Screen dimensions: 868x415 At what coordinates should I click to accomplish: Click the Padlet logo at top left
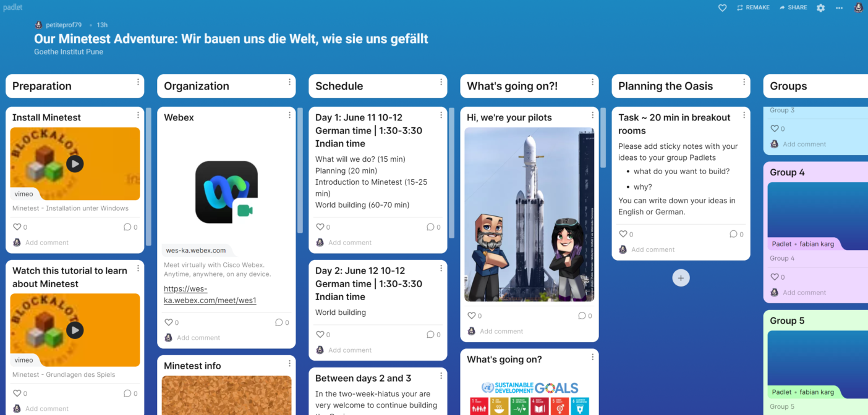(x=13, y=7)
